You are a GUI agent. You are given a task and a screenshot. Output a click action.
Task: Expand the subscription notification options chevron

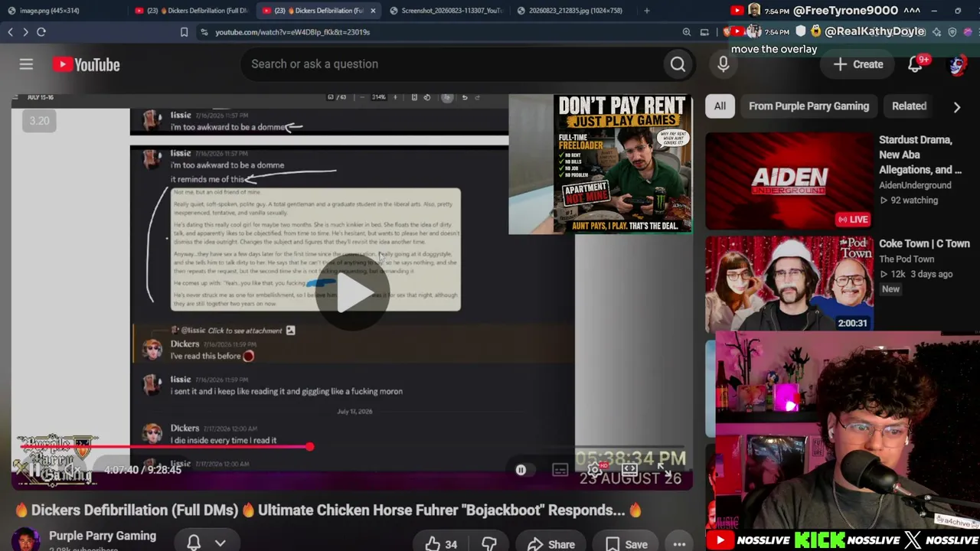click(x=220, y=543)
